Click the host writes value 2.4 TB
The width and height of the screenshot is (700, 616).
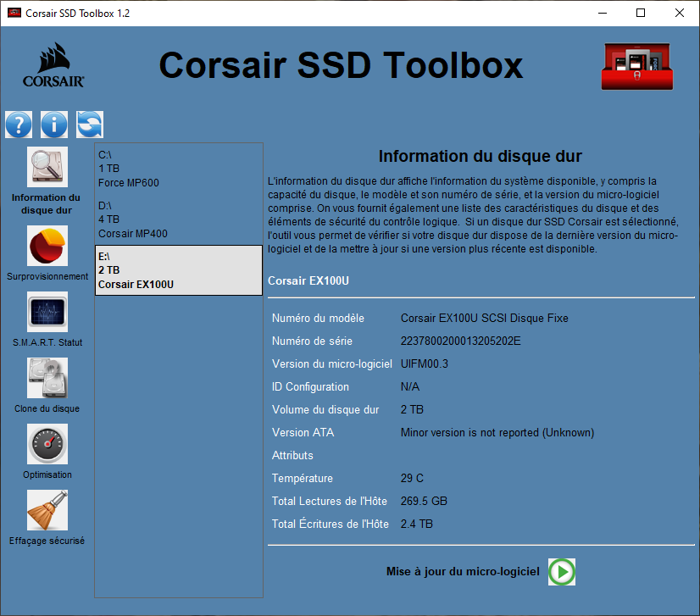[416, 524]
